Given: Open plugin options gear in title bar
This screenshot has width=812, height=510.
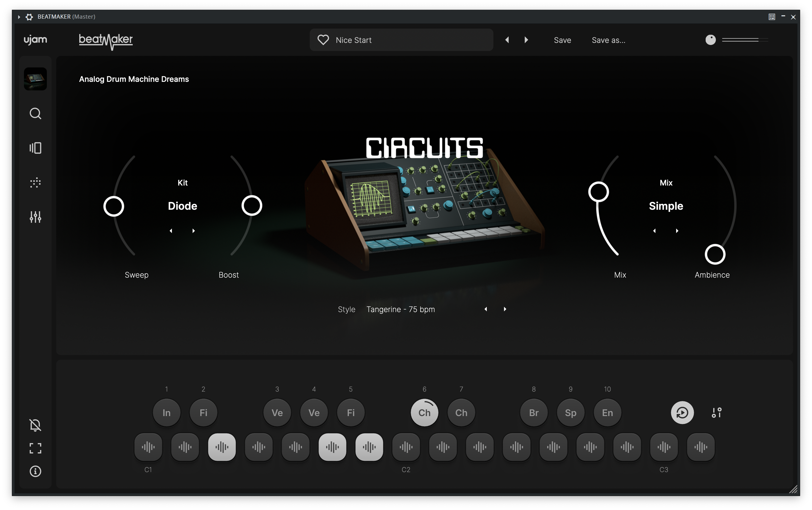Looking at the screenshot, I should [29, 17].
